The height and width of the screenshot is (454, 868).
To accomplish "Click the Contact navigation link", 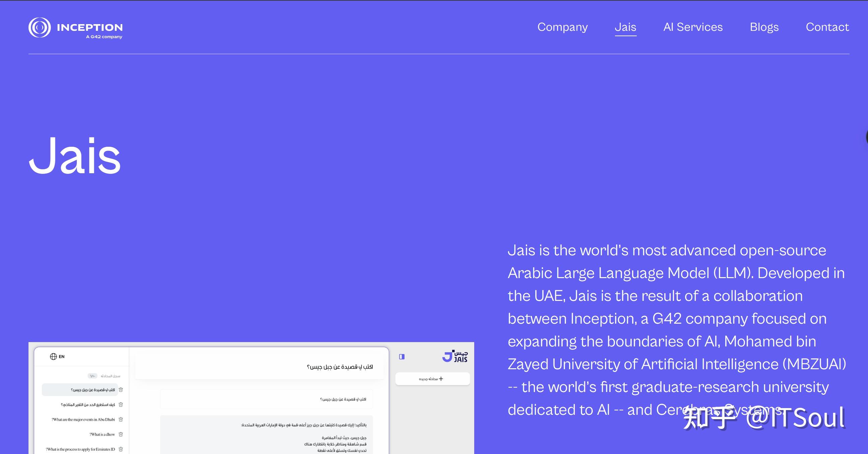I will click(828, 27).
